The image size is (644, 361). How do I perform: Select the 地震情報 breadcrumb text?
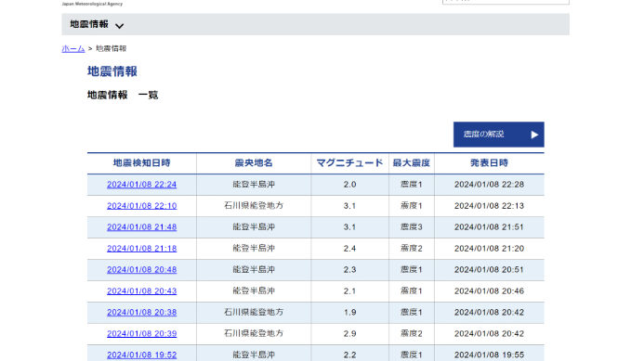click(111, 48)
